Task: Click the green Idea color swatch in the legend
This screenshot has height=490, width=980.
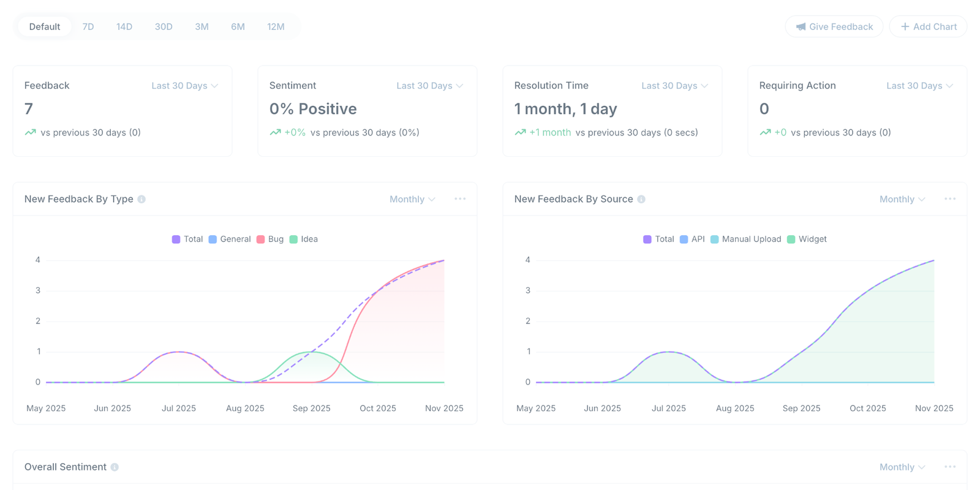Action: 293,239
